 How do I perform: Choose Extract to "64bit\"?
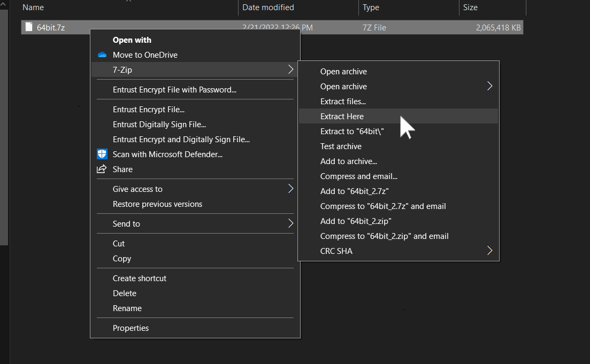coord(398,131)
